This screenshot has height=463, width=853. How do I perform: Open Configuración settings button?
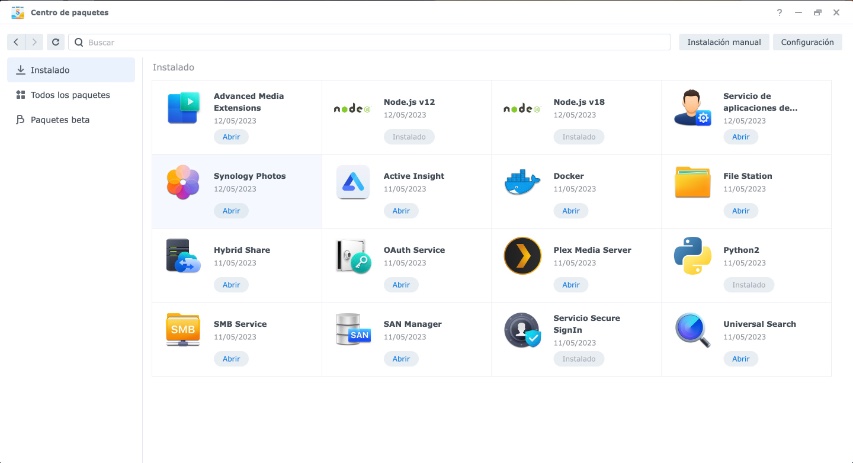807,42
